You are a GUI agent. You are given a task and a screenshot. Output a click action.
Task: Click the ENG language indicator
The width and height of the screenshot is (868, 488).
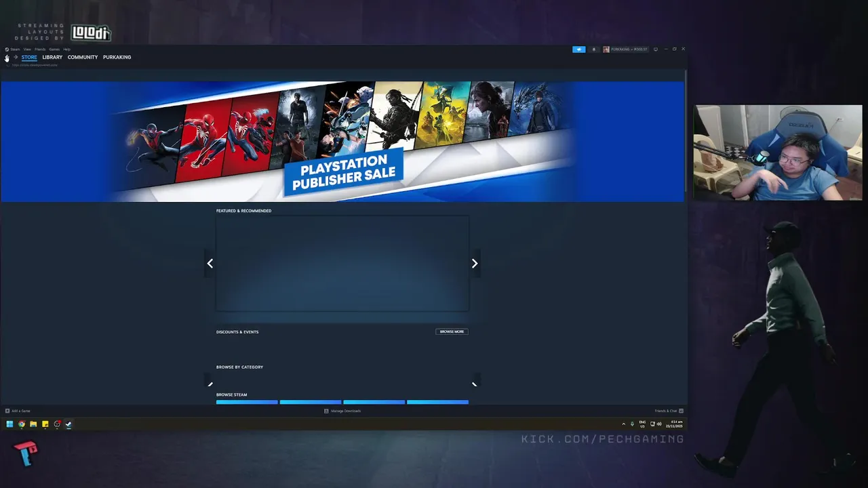[x=642, y=424]
